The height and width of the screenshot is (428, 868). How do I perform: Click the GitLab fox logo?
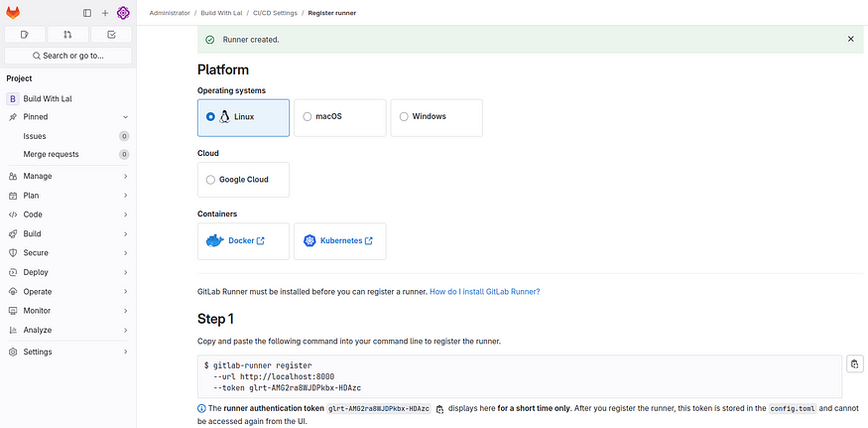click(13, 12)
